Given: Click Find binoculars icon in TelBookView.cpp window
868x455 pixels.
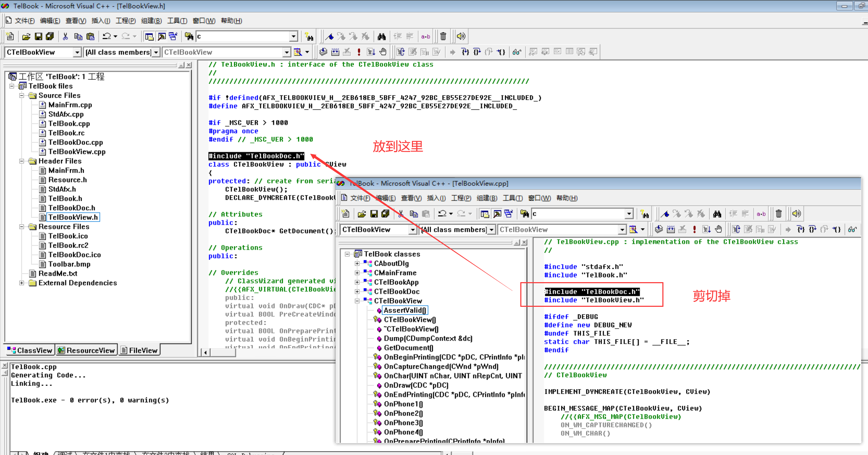Looking at the screenshot, I should click(x=717, y=213).
